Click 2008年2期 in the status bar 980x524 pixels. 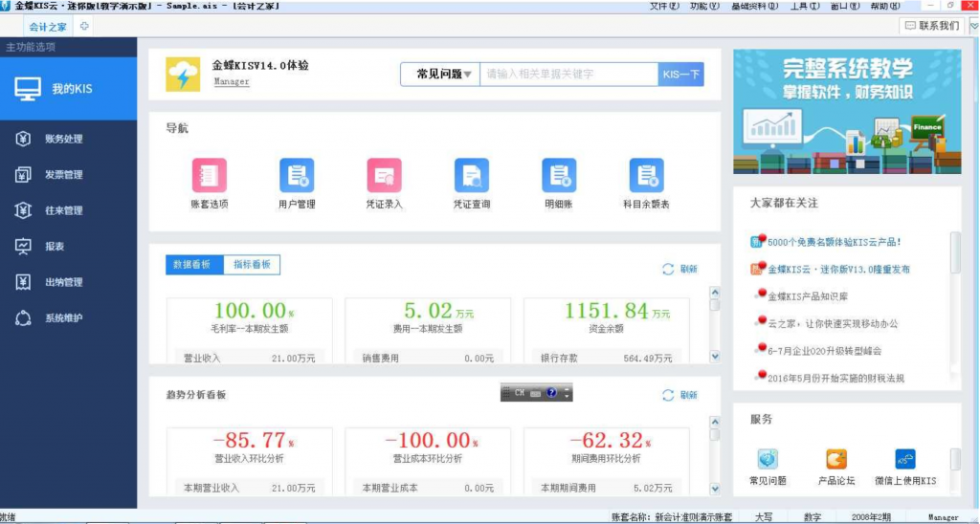point(872,517)
